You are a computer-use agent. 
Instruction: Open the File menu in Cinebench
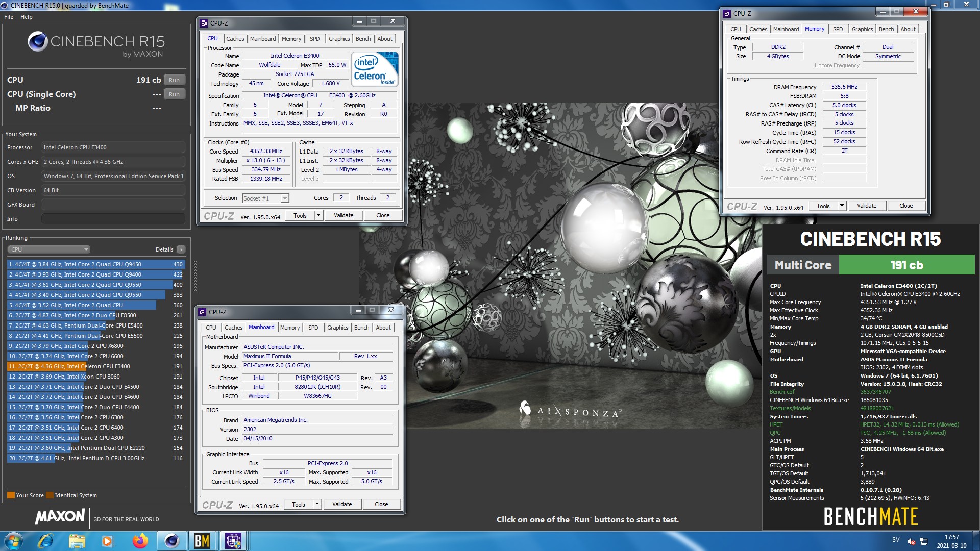tap(9, 17)
